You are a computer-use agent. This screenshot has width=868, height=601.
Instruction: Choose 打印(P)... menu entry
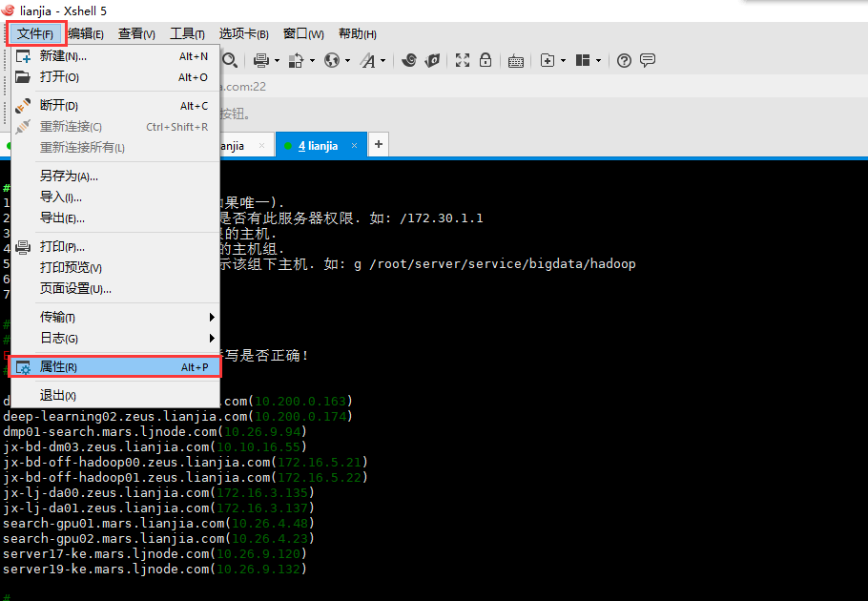[x=115, y=247]
